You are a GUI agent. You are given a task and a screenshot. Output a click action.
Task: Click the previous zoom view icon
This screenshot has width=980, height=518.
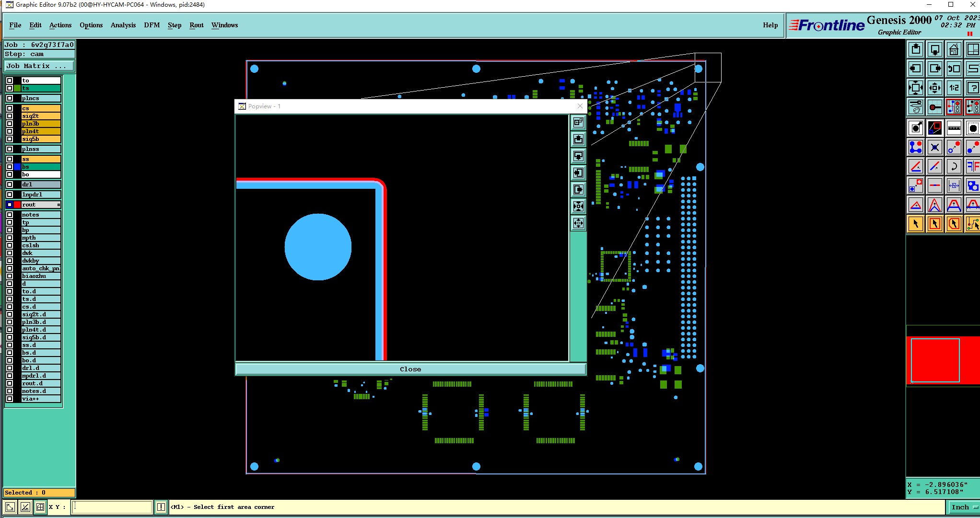coord(954,69)
